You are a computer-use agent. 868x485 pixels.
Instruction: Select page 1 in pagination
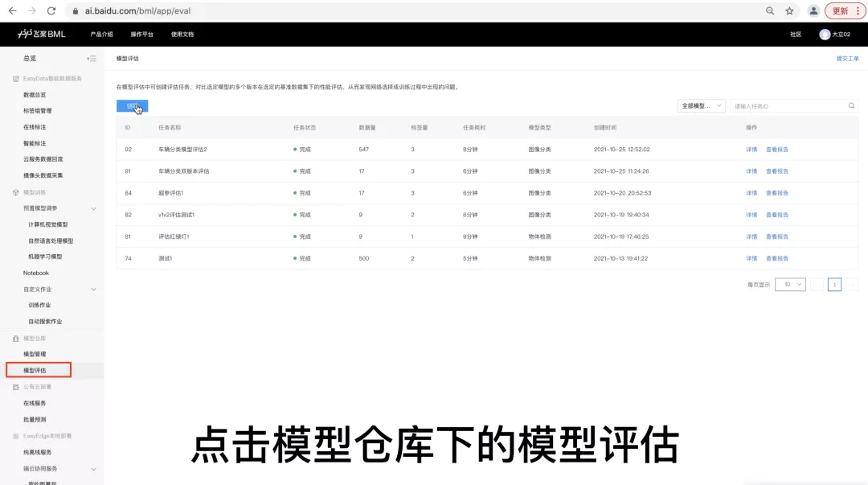pos(834,285)
